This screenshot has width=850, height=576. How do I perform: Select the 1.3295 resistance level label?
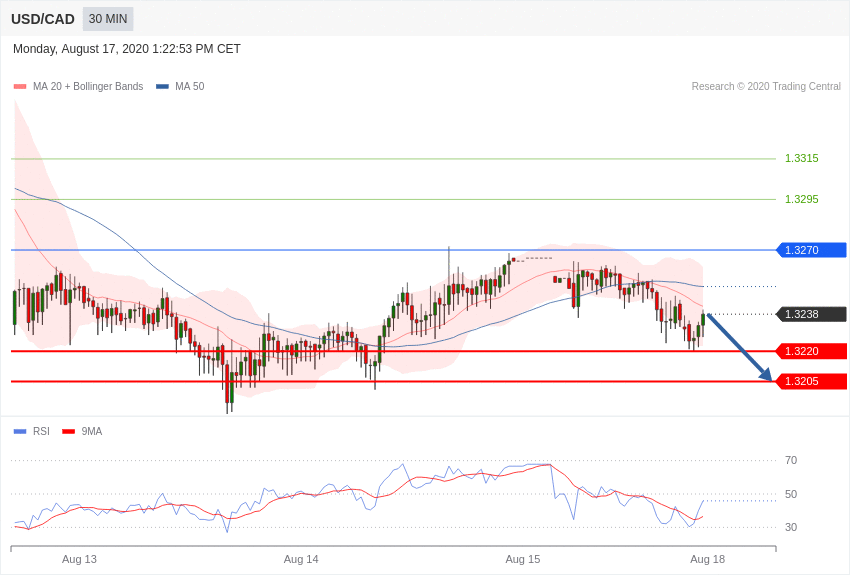(802, 199)
